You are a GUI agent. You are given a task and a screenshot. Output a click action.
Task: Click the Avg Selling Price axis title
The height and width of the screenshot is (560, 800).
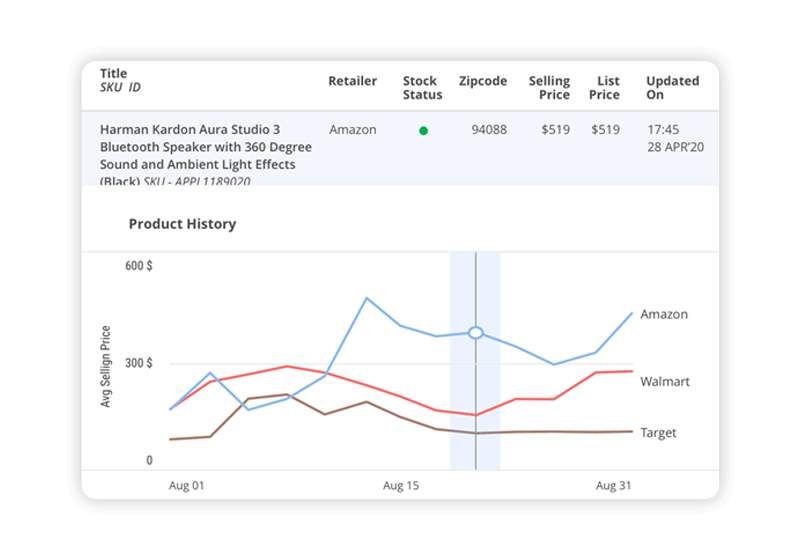pos(106,366)
